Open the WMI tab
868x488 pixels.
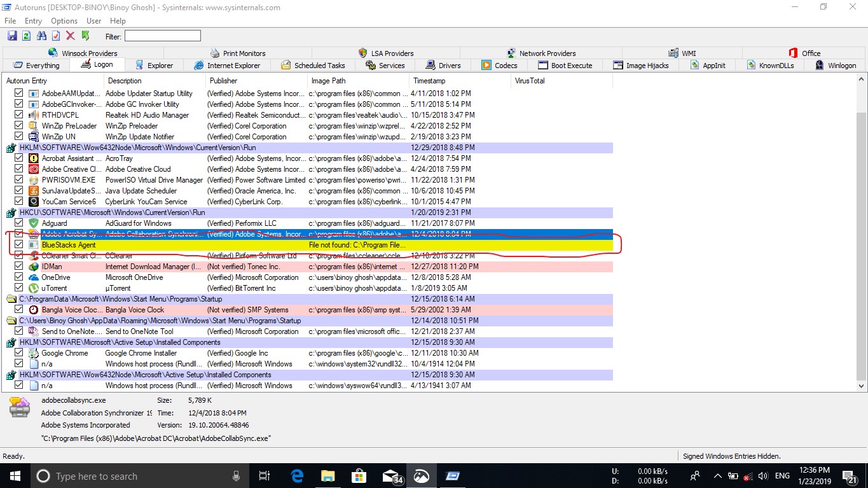[682, 53]
